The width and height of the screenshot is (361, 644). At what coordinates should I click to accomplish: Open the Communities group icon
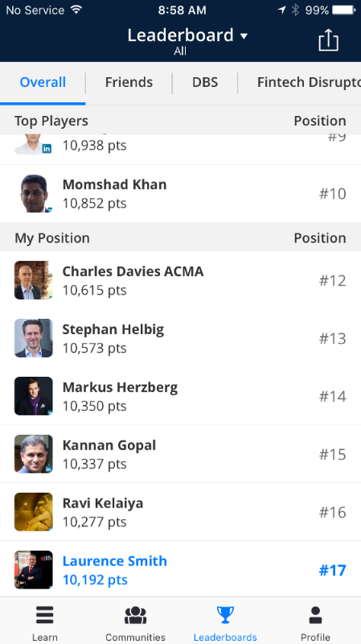coord(135,615)
